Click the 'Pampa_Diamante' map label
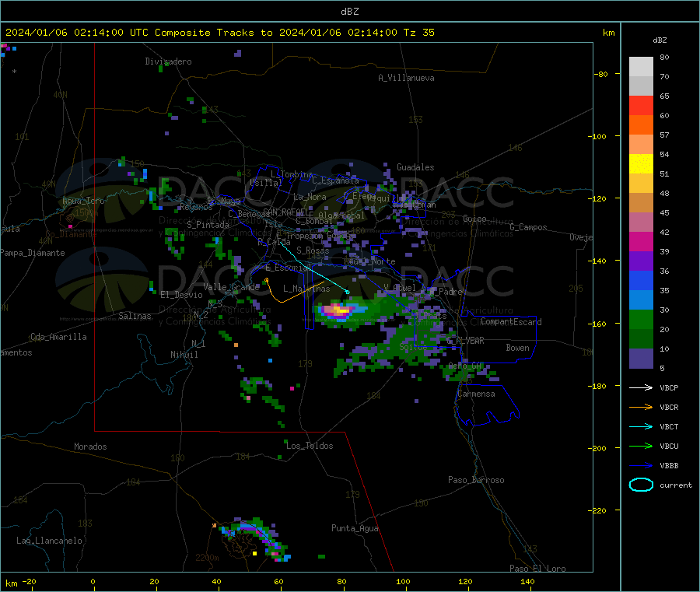 pyautogui.click(x=33, y=253)
